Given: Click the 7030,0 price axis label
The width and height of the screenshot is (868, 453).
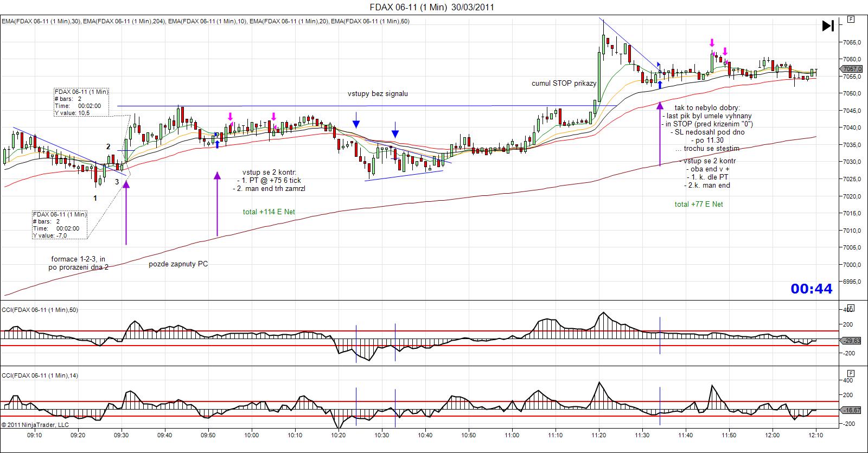Looking at the screenshot, I should pos(853,162).
